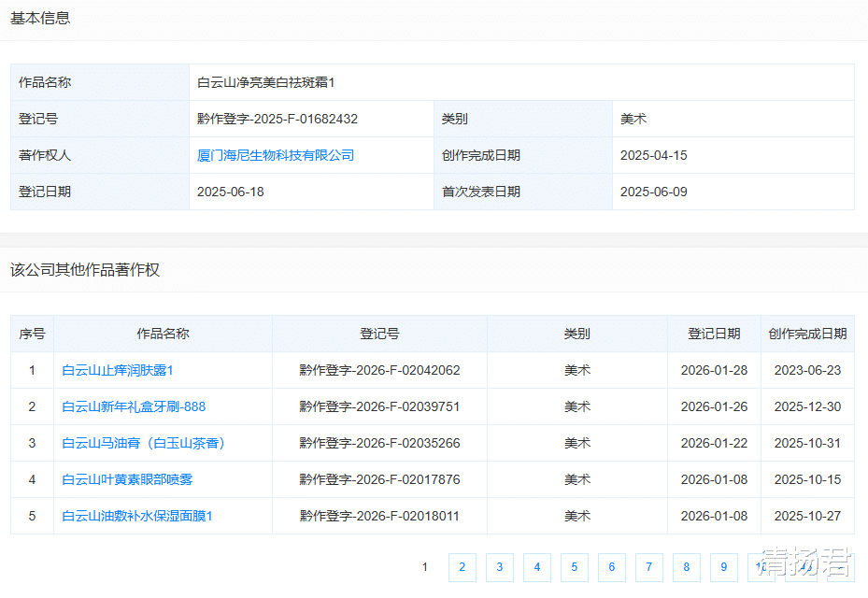Go to pagination page 5
868x598 pixels.
tap(574, 567)
